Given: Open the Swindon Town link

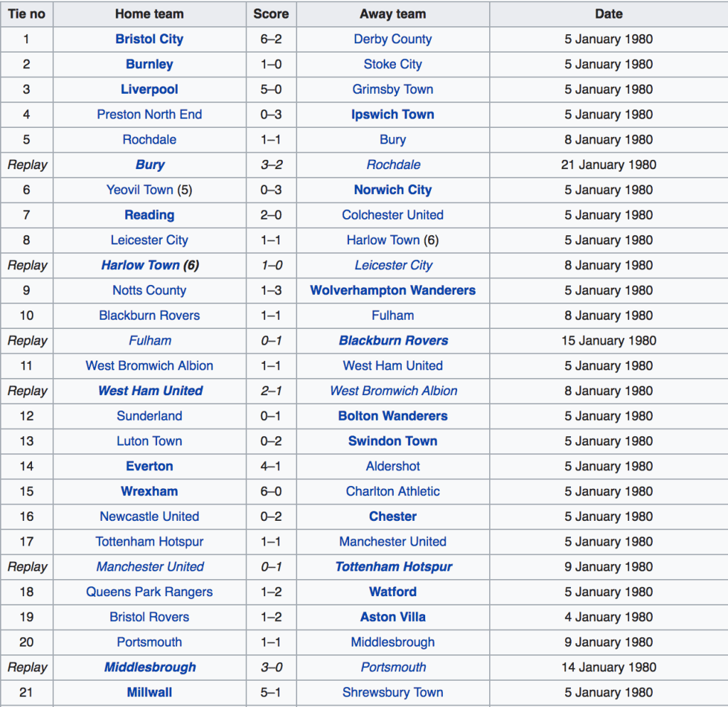Looking at the screenshot, I should (x=392, y=441).
